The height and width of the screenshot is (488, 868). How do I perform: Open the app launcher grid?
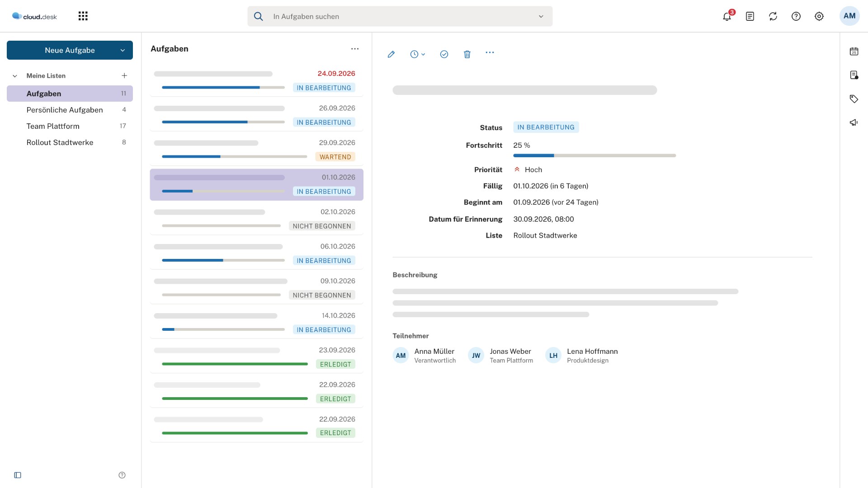pyautogui.click(x=83, y=16)
